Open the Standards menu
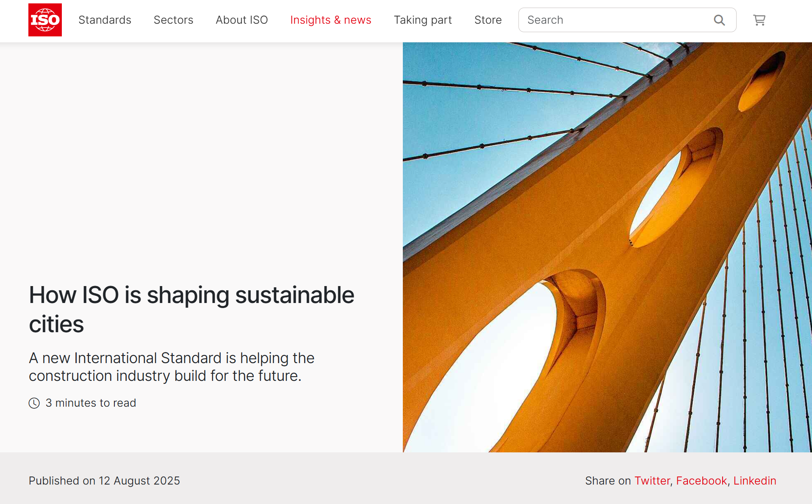The image size is (812, 504). pos(105,20)
